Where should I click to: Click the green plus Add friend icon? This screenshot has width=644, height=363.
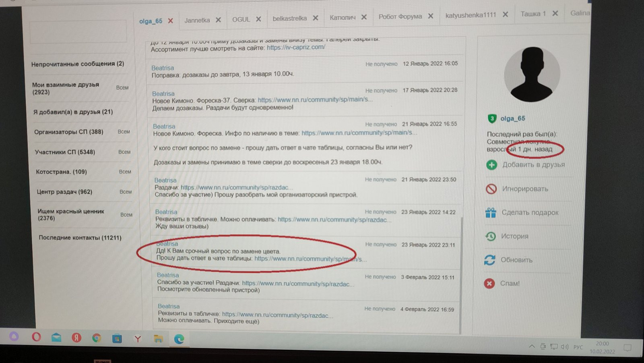point(491,165)
